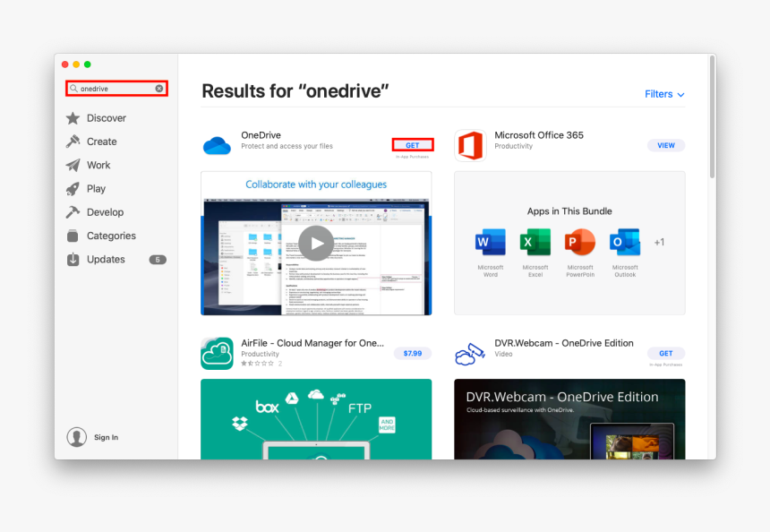Click the AirFile star rating
The image size is (770, 532).
tap(257, 364)
